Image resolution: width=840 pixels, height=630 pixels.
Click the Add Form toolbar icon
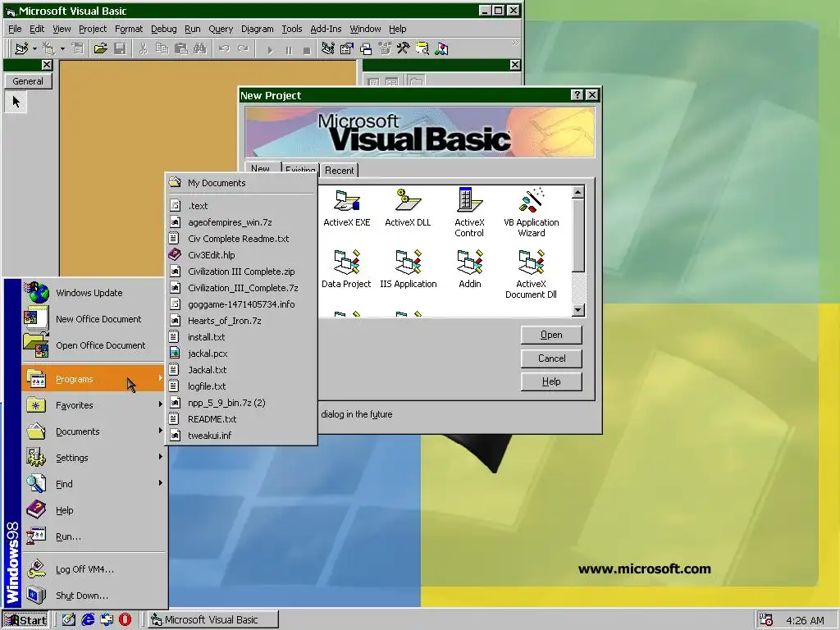pos(49,48)
